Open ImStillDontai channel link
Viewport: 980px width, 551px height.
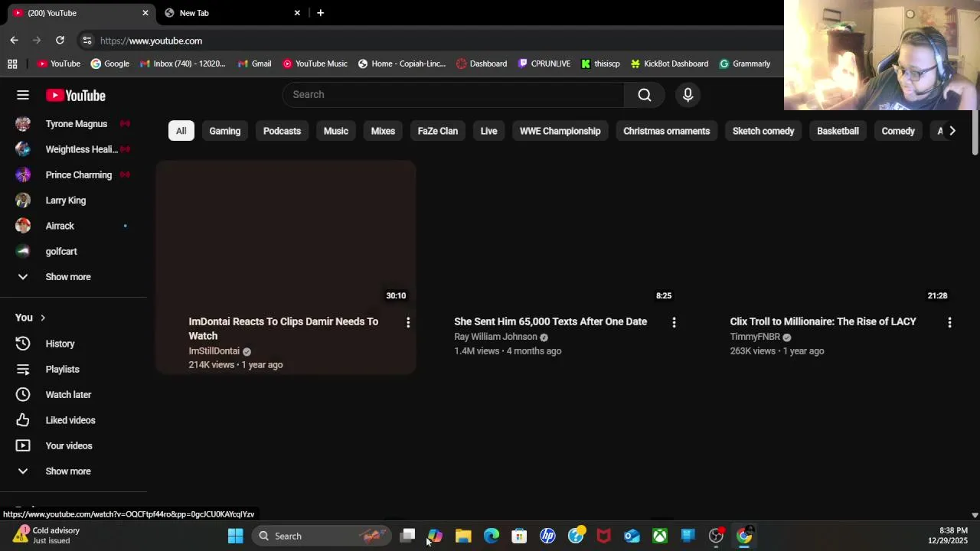point(214,351)
